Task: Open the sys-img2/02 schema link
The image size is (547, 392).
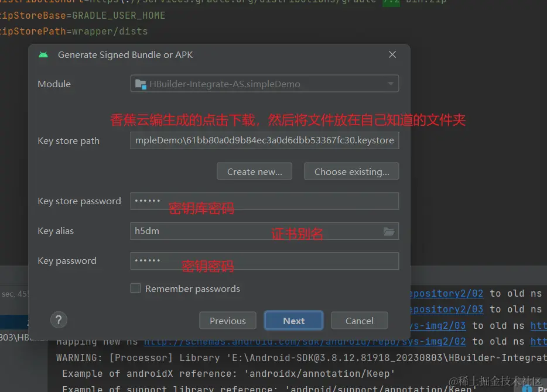Action: pyautogui.click(x=305, y=341)
